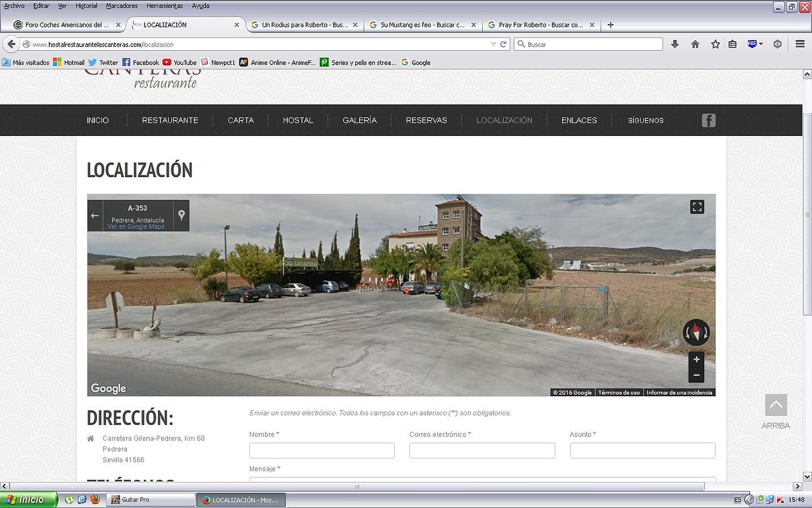Viewport: 812px width, 508px height.
Task: Show hidden tray icons arrow
Action: pos(749,500)
